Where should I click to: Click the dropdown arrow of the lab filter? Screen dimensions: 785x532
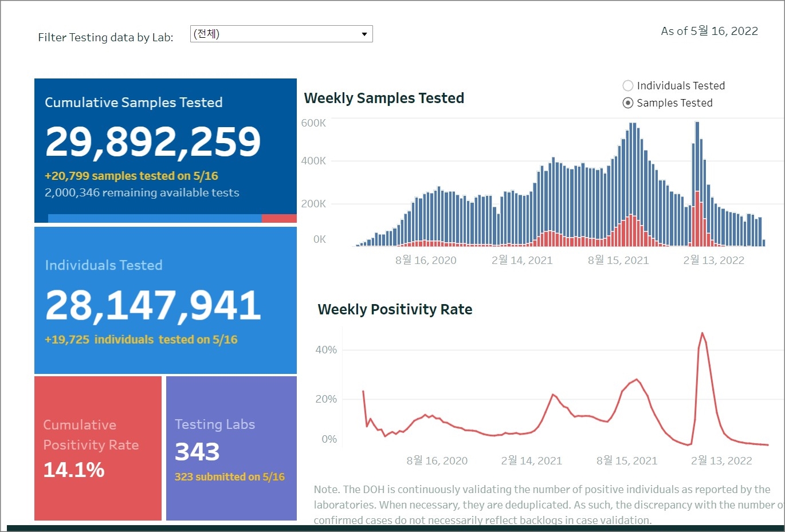[x=364, y=34]
